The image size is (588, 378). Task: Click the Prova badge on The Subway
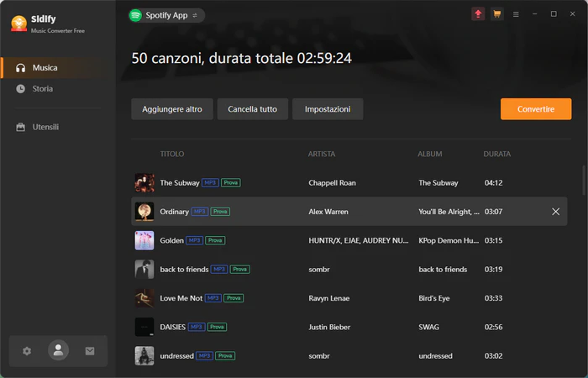pos(231,182)
